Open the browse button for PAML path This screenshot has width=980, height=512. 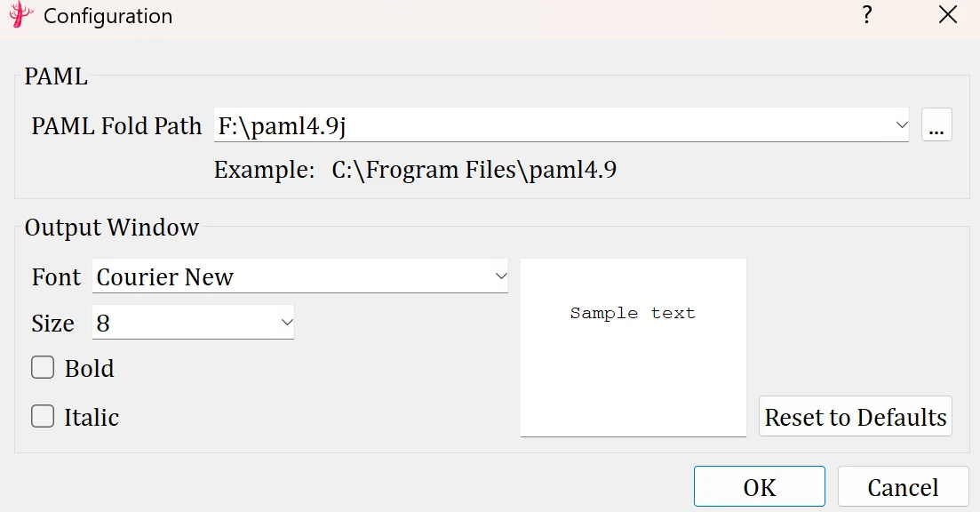936,126
